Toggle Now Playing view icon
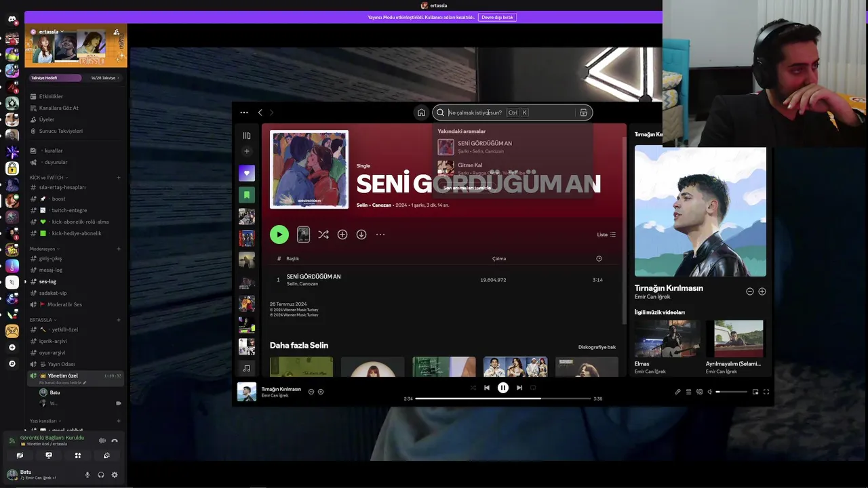The height and width of the screenshot is (488, 868). (677, 392)
